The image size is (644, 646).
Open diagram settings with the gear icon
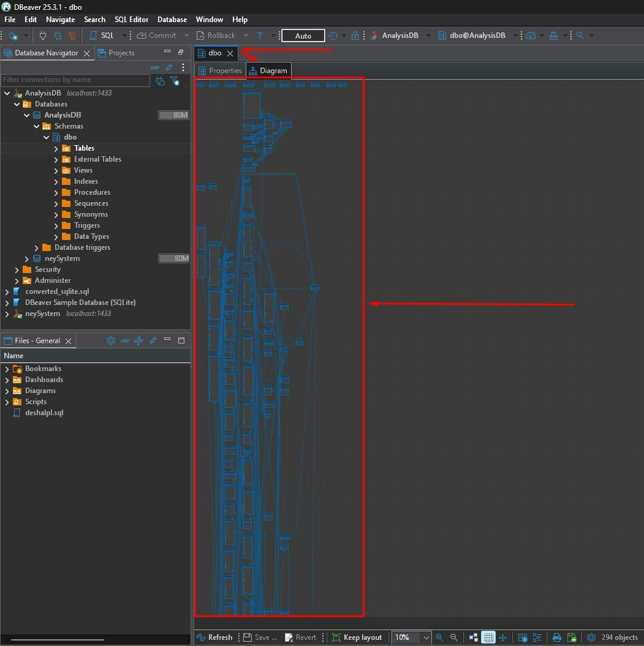click(x=591, y=637)
